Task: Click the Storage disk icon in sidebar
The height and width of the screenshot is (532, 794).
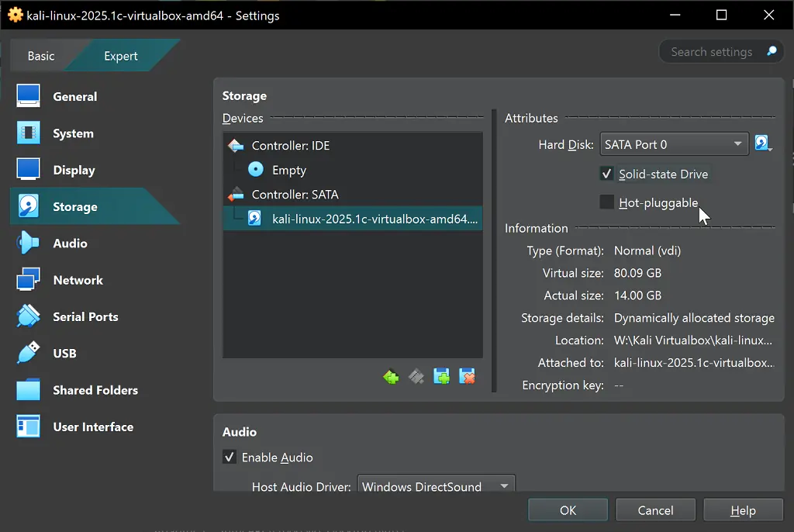Action: [x=28, y=206]
